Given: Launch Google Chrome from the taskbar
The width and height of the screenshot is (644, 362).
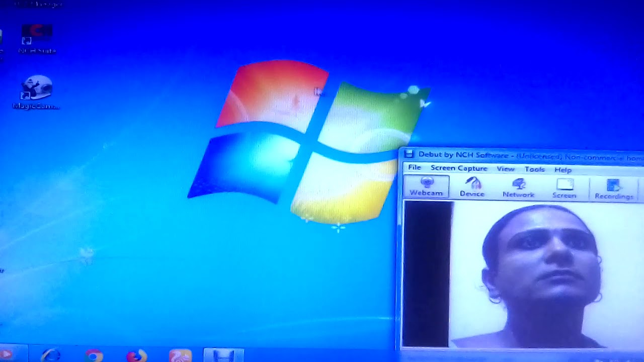Looking at the screenshot, I should 94,355.
